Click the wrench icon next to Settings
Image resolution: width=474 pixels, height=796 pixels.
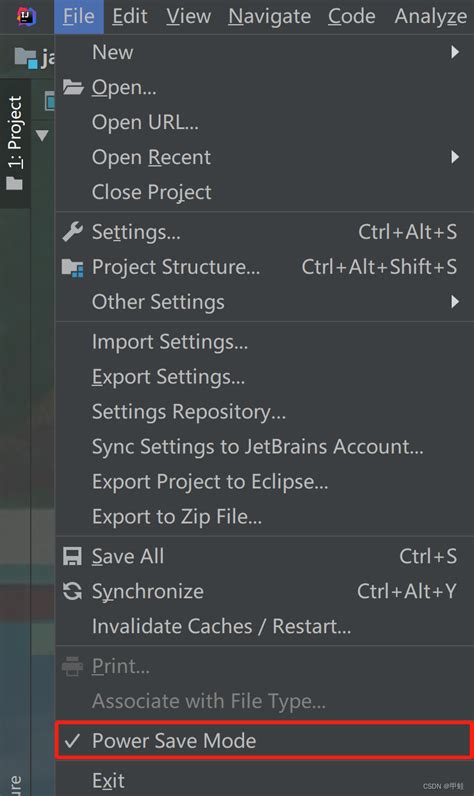tap(73, 232)
